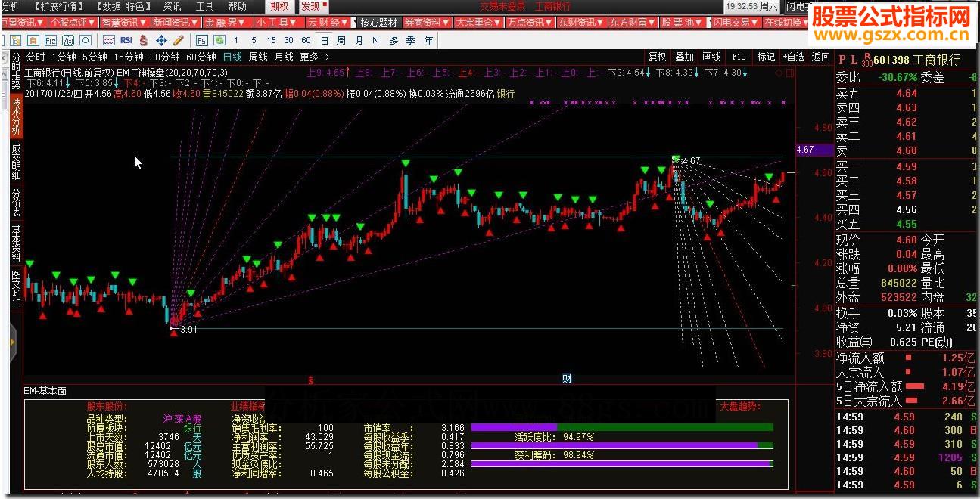Screen dimensions: 980x499
Task: Select the 60分钟 chart period tab
Action: (201, 57)
